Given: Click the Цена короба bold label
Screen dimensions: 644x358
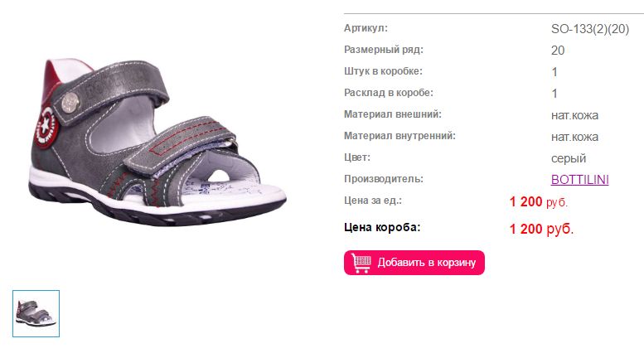Looking at the screenshot, I should [382, 227].
